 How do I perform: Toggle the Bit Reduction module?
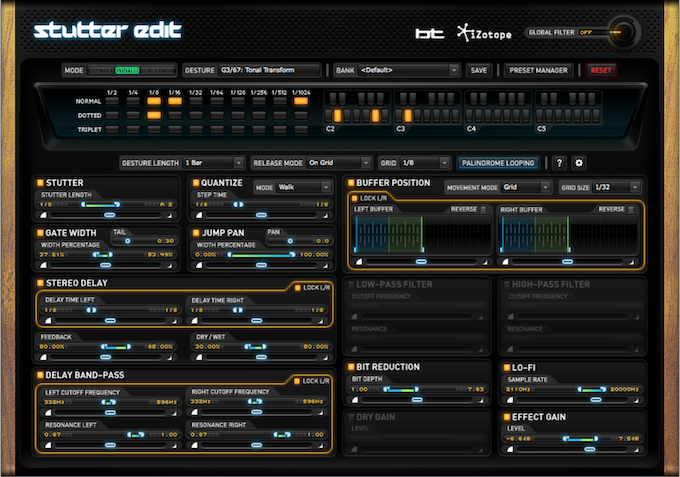coord(351,367)
